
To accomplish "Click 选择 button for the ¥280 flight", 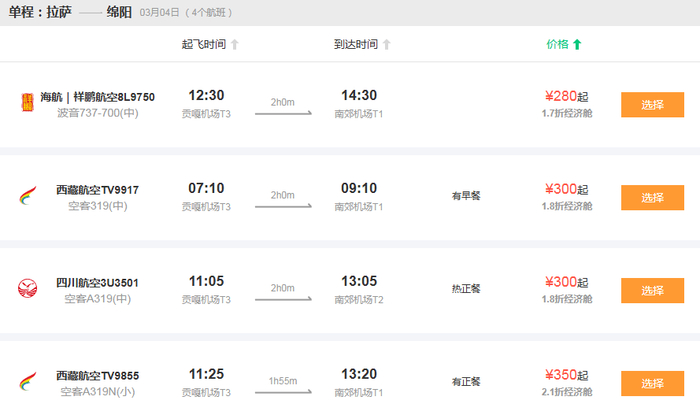I will [652, 104].
